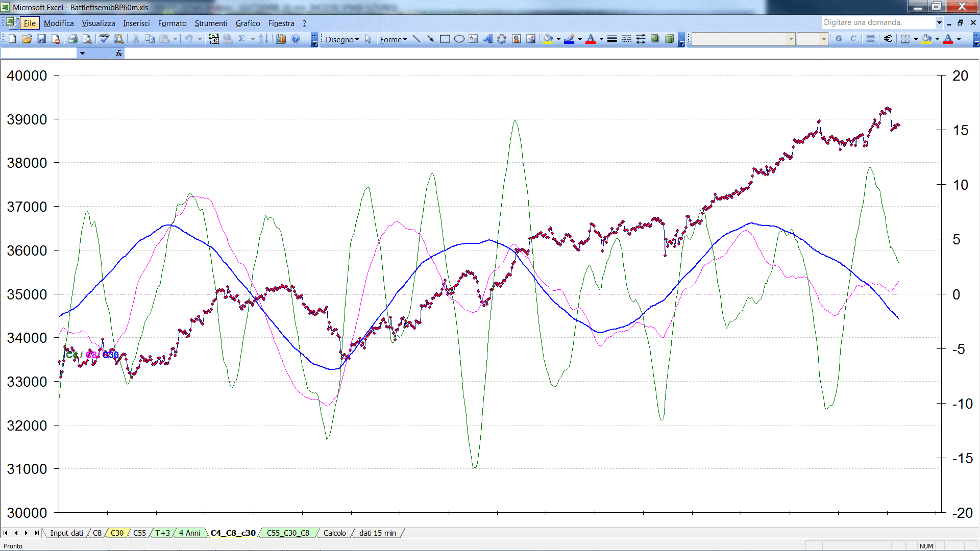This screenshot has height=551, width=980.
Task: Insert a picture from file
Action: click(531, 39)
